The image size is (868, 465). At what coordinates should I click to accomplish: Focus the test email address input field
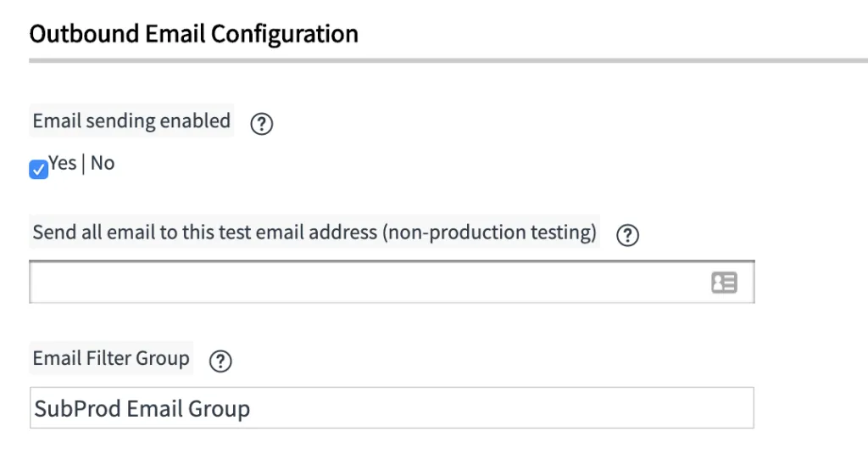click(x=364, y=283)
